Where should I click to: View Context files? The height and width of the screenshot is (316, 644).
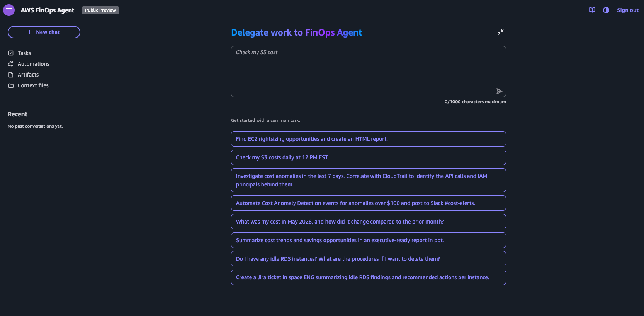pyautogui.click(x=33, y=85)
